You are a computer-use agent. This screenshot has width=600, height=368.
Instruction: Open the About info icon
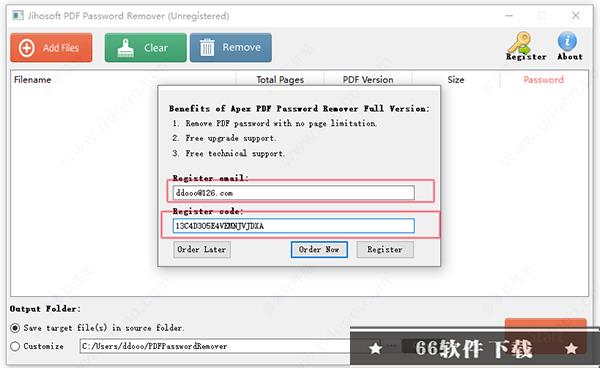[569, 46]
